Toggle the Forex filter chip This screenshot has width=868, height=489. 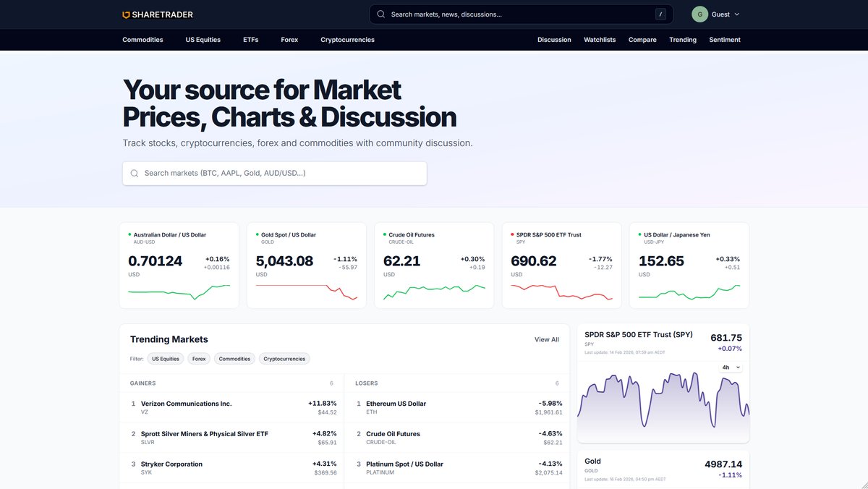click(199, 359)
